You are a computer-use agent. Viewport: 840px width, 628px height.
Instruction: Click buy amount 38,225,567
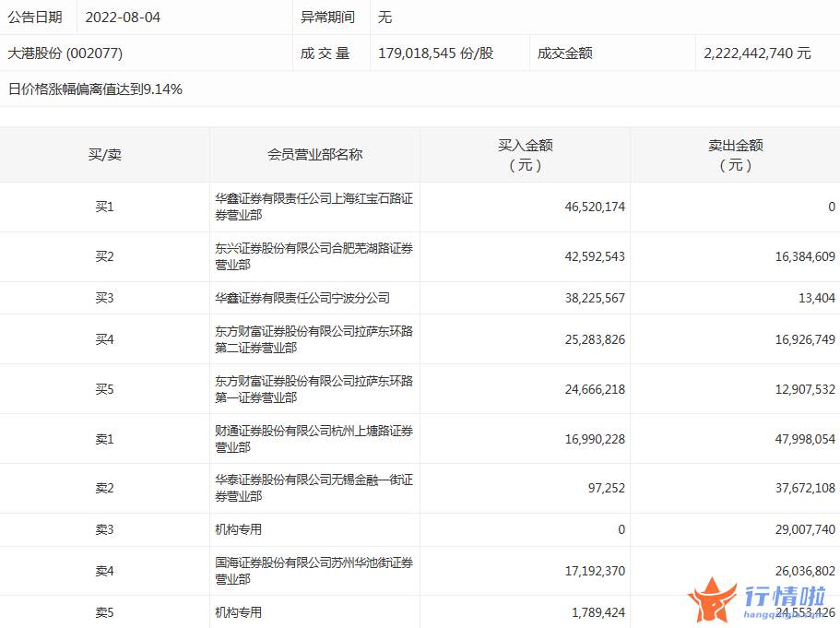[595, 298]
